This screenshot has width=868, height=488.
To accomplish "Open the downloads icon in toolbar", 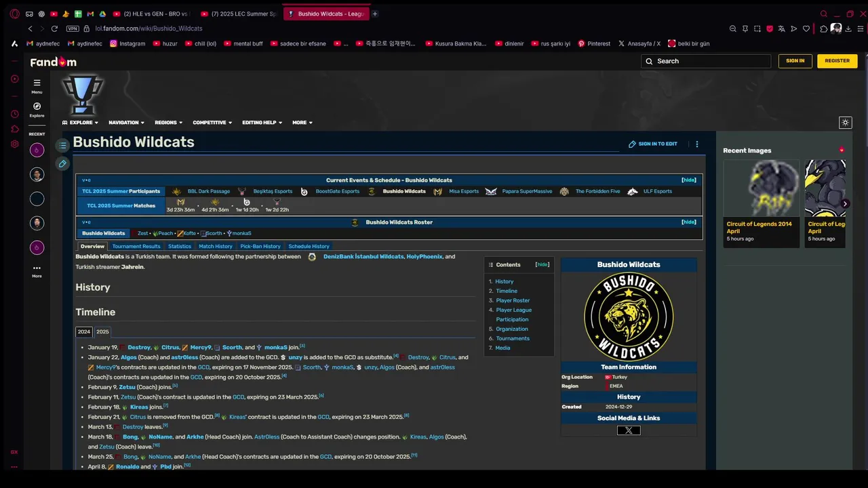I will tap(848, 28).
